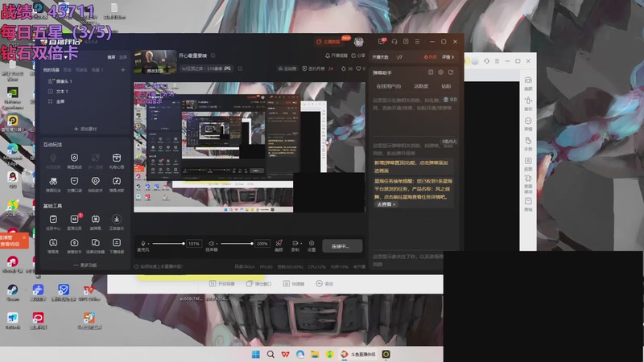Click 添加素材 add source button
This screenshot has width=644, height=362.
[x=85, y=129]
